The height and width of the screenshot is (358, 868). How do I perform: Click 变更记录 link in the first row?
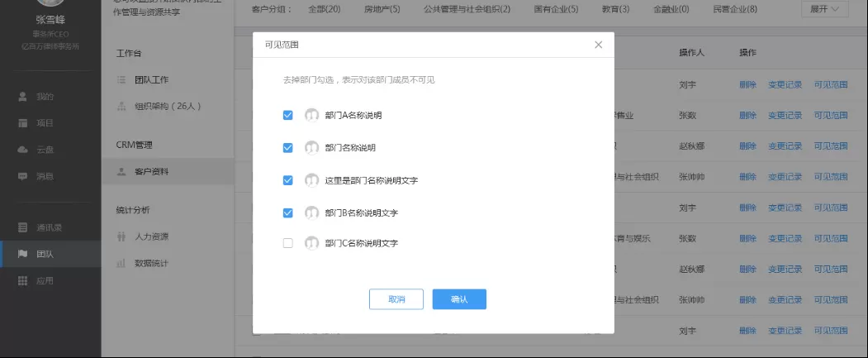click(785, 85)
